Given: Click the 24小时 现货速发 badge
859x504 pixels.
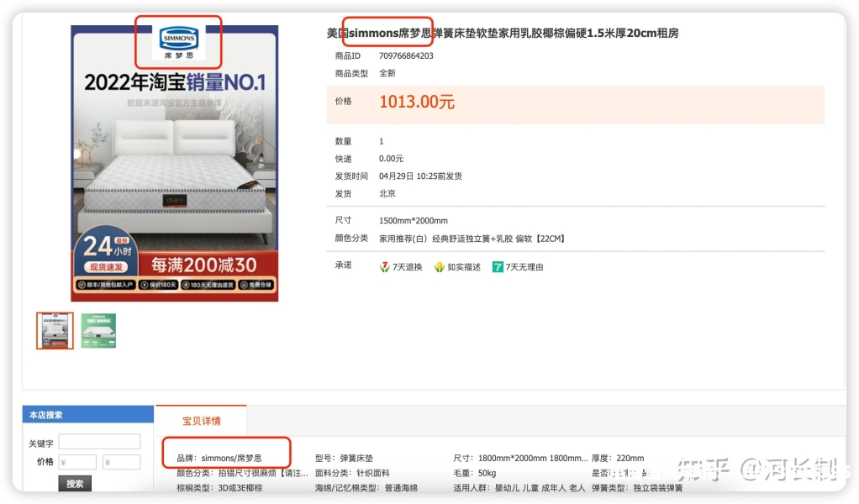Looking at the screenshot, I should tap(106, 254).
